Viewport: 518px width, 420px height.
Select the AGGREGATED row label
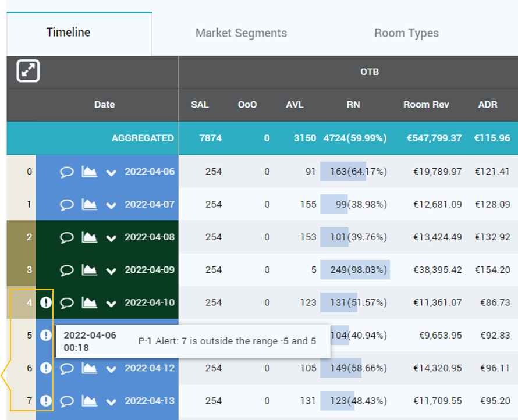[143, 138]
